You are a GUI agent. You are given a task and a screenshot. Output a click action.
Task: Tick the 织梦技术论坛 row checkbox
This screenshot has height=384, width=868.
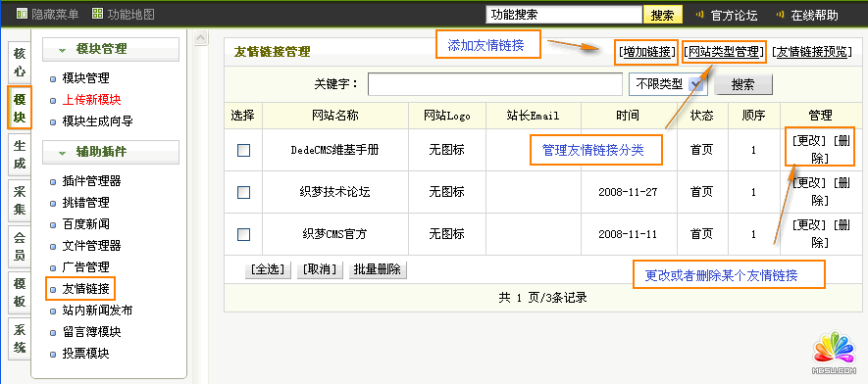[x=243, y=192]
